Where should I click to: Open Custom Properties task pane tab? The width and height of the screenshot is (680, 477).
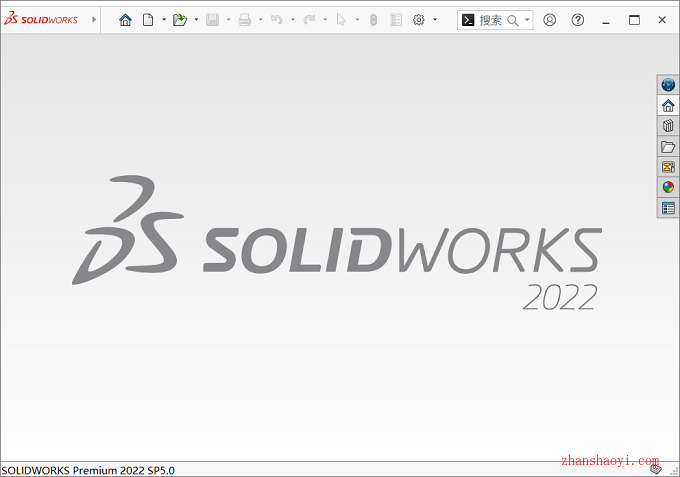click(x=668, y=208)
